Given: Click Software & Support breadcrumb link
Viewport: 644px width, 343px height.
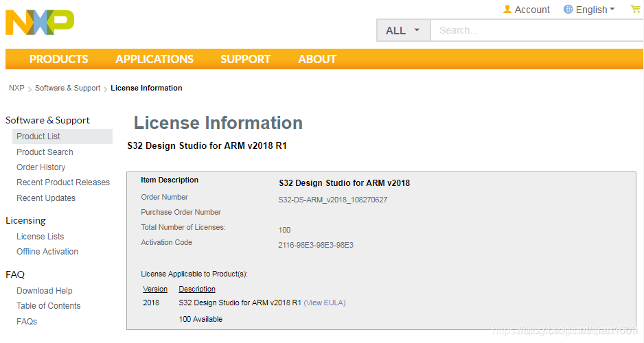Looking at the screenshot, I should click(67, 88).
